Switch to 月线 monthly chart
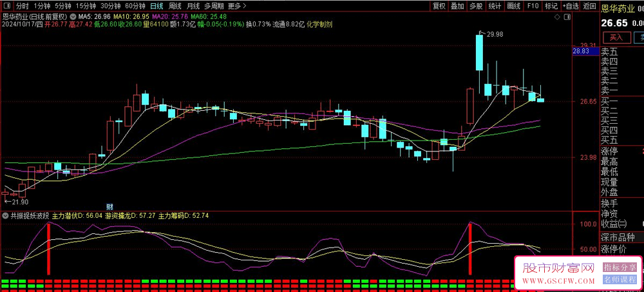 coord(193,6)
